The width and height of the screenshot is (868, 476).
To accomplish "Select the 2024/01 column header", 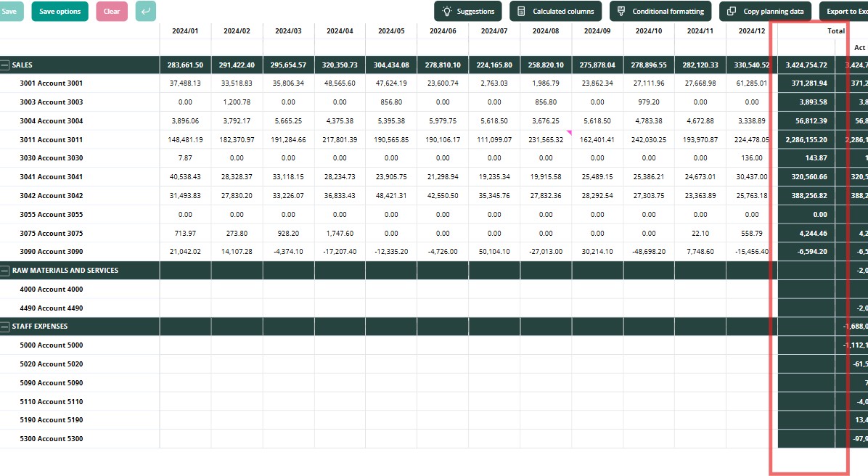I will point(185,31).
